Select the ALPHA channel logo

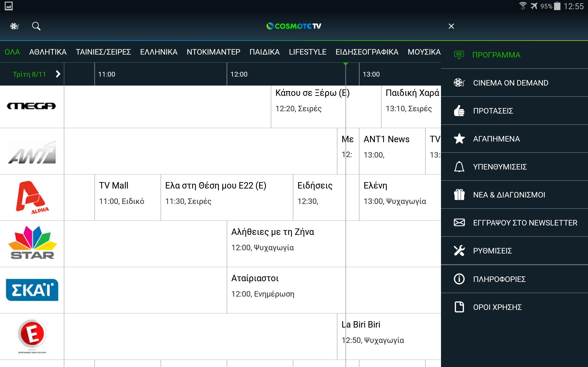point(32,197)
